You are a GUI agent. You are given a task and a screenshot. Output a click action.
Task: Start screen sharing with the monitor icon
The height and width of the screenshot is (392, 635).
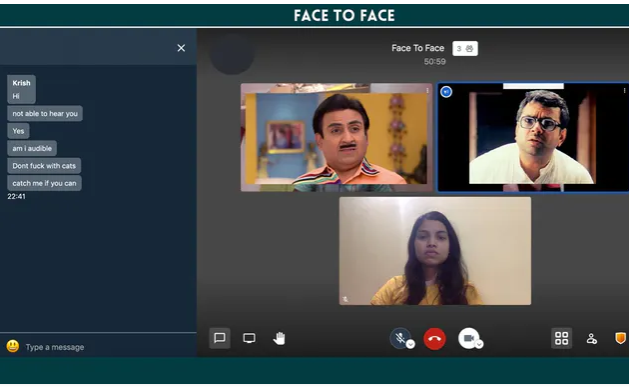click(249, 338)
